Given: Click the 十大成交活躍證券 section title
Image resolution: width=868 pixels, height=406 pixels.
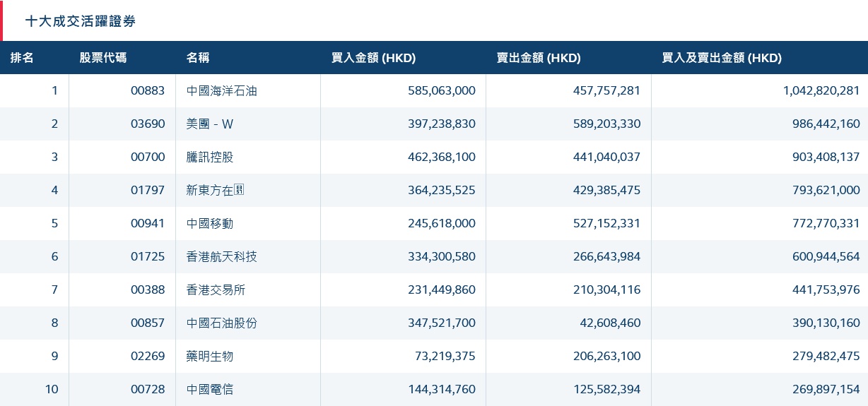Looking at the screenshot, I should click(x=81, y=21).
